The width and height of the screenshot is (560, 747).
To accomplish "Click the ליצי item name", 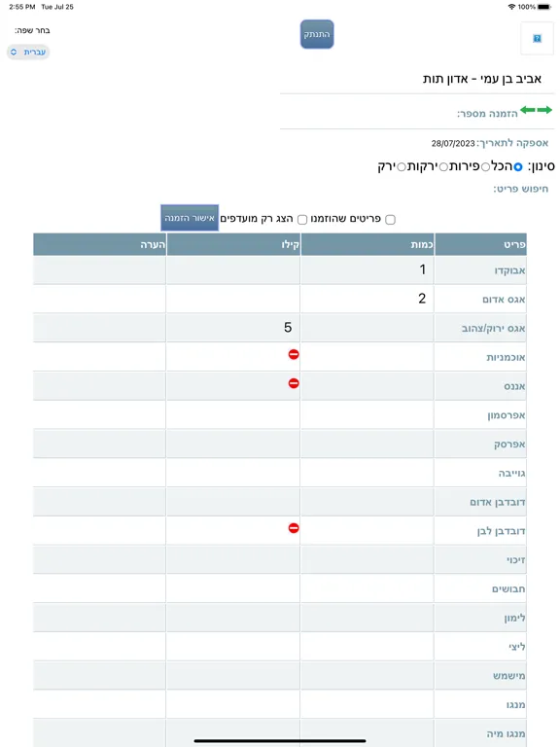I will (x=516, y=647).
